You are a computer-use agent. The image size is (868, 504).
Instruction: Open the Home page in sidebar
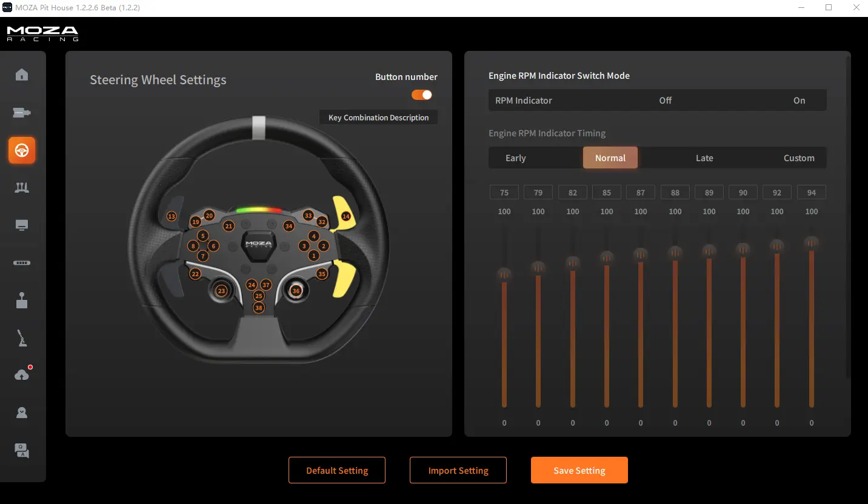click(x=22, y=75)
